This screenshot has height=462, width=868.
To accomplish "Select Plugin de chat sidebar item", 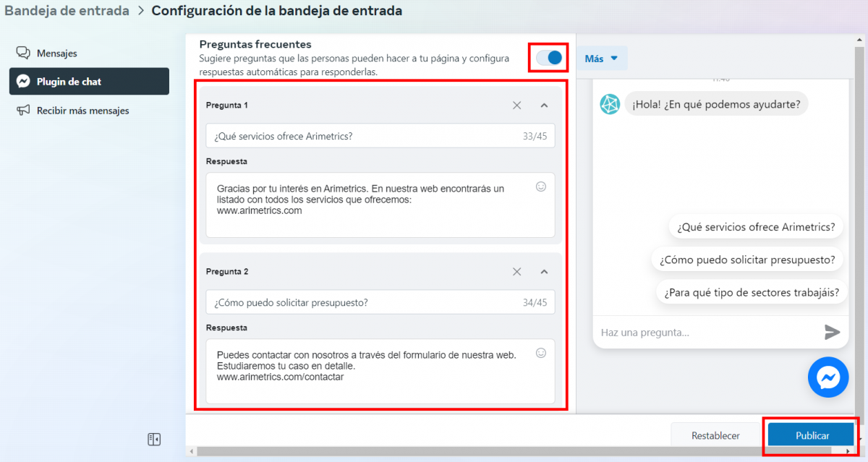I will [x=89, y=82].
